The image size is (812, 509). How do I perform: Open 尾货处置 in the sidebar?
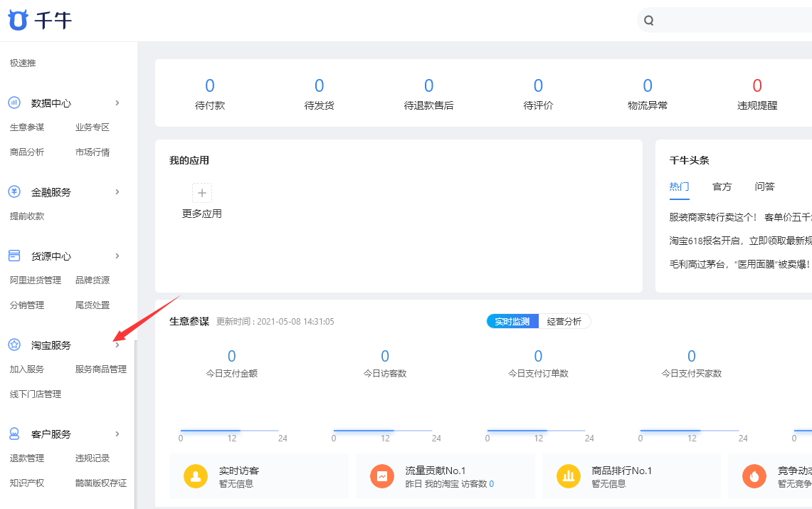tap(93, 305)
